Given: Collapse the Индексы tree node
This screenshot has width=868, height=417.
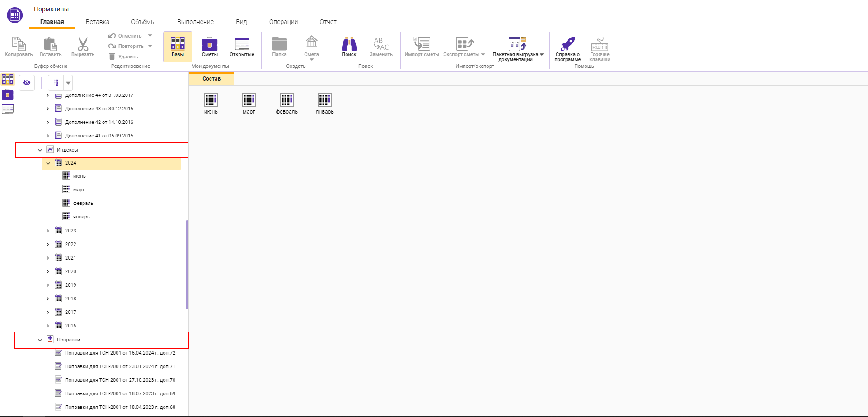Looking at the screenshot, I should pyautogui.click(x=40, y=150).
